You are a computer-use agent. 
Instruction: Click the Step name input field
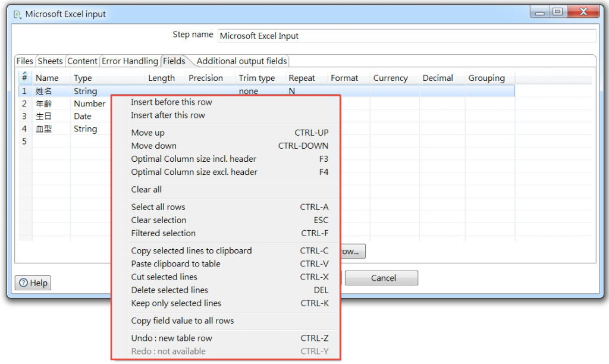click(x=406, y=36)
